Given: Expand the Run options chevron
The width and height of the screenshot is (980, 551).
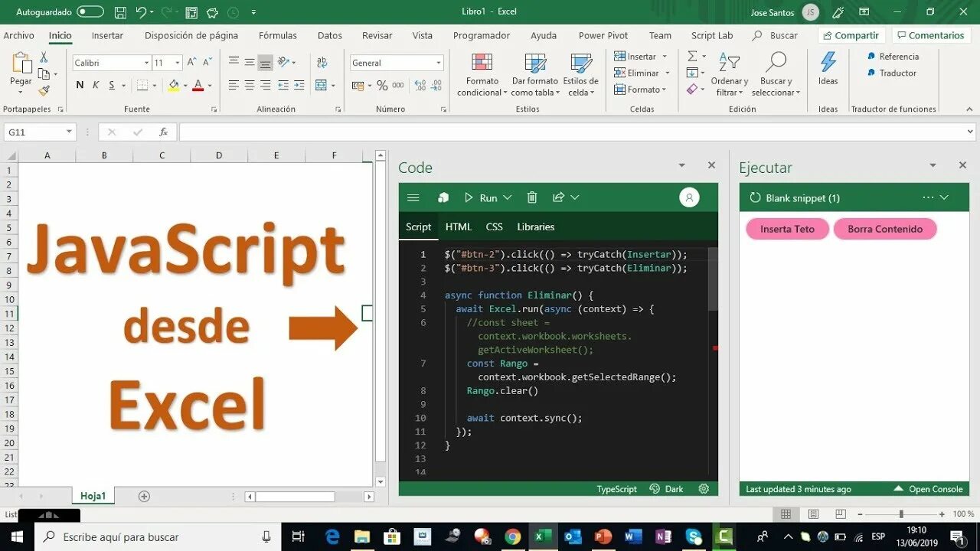Looking at the screenshot, I should [x=508, y=197].
